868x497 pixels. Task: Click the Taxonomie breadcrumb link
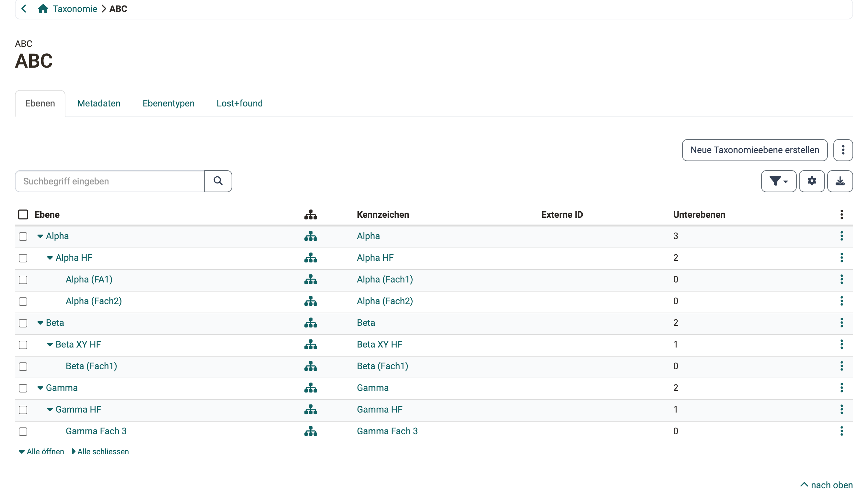75,9
